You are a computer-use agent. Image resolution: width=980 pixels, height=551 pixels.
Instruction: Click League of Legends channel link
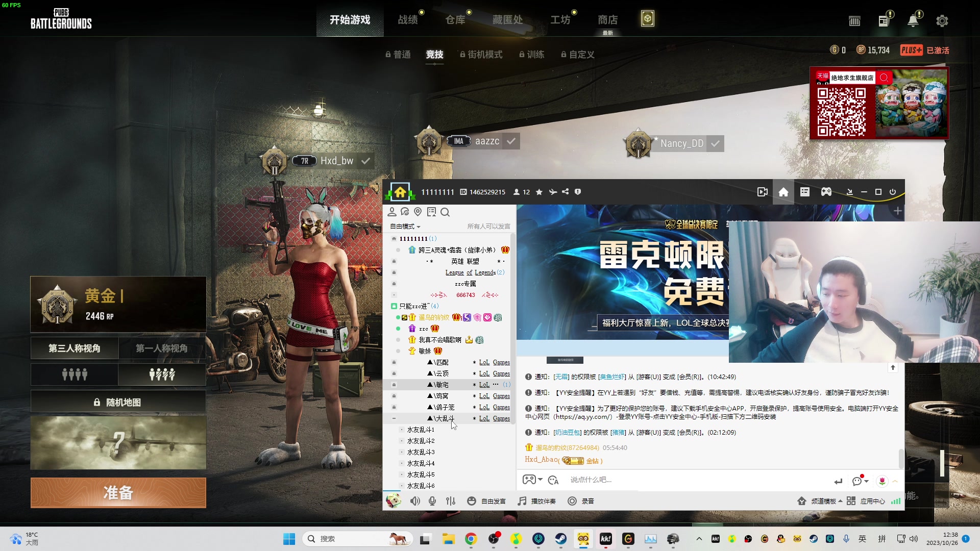470,272
